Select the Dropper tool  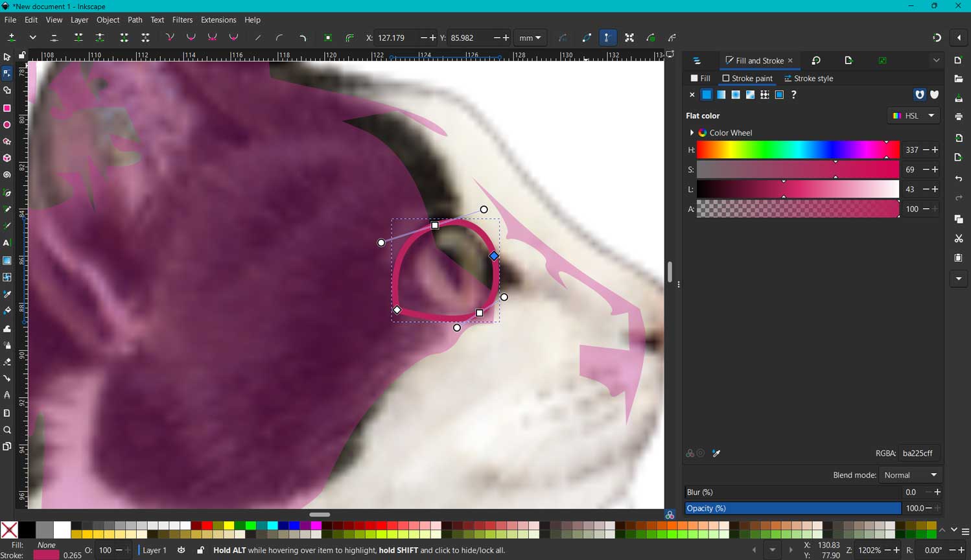(7, 294)
